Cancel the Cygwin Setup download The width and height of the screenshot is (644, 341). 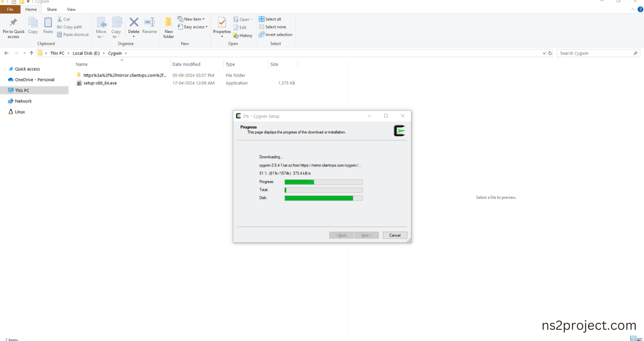coord(395,235)
